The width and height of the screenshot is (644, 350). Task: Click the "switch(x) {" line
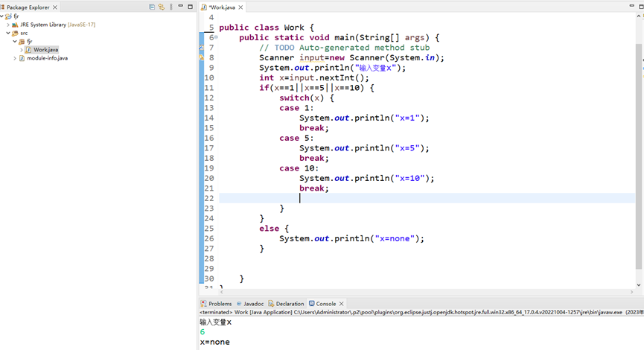(x=307, y=98)
